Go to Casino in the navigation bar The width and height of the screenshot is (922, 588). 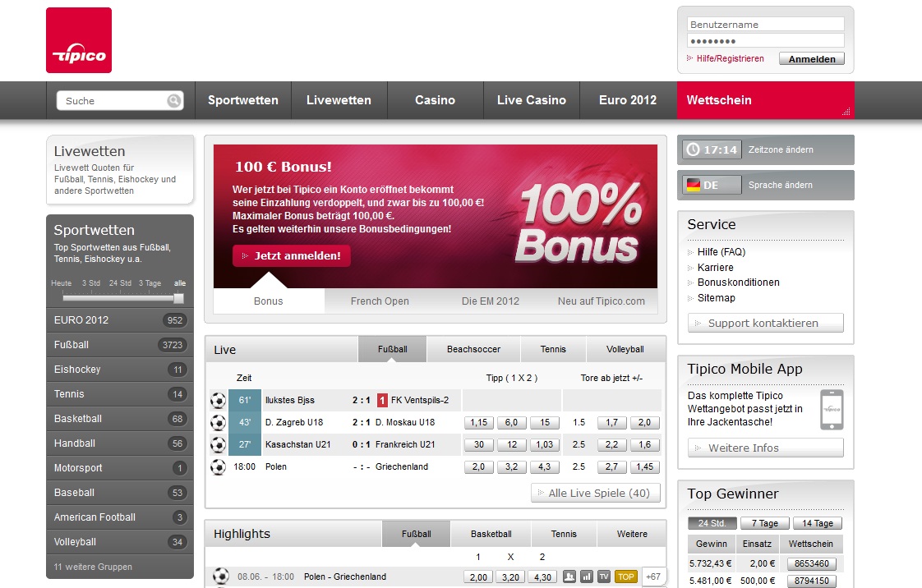tap(436, 100)
